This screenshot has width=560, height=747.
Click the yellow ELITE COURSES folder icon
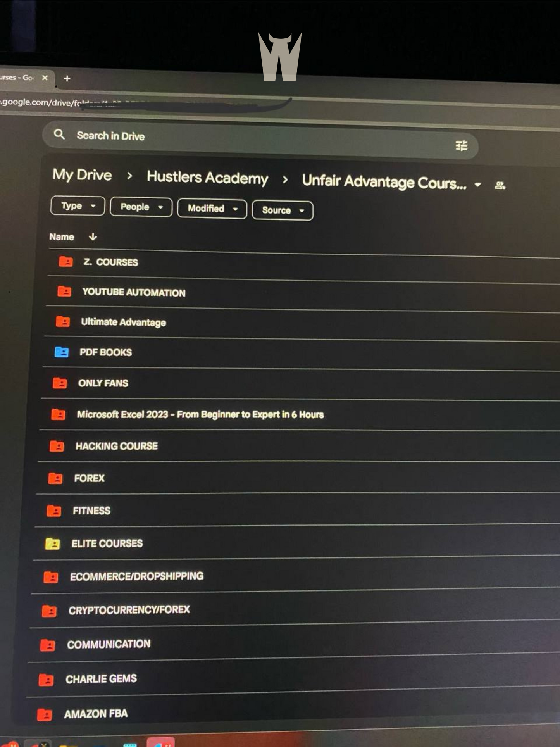click(x=52, y=544)
